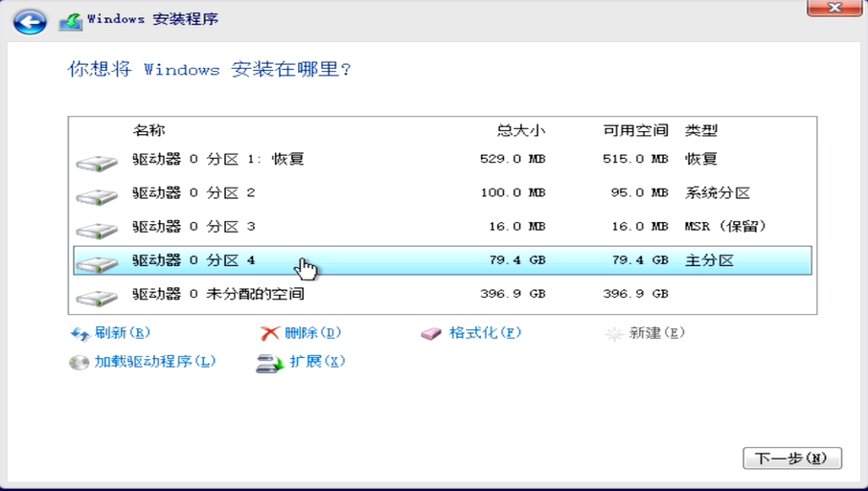This screenshot has height=491, width=868.
Task: Click drive icon of selected 分区 4
Action: (97, 264)
